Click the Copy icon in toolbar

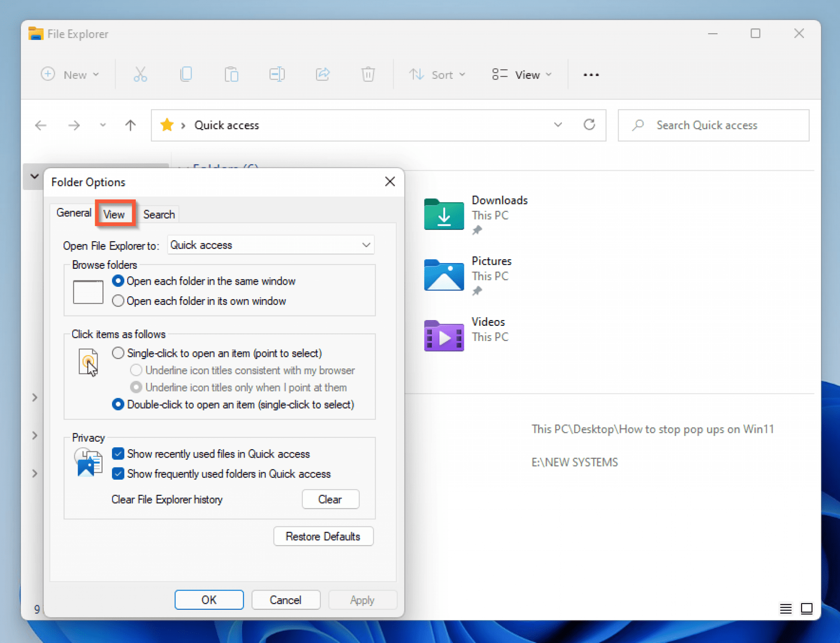click(x=186, y=74)
